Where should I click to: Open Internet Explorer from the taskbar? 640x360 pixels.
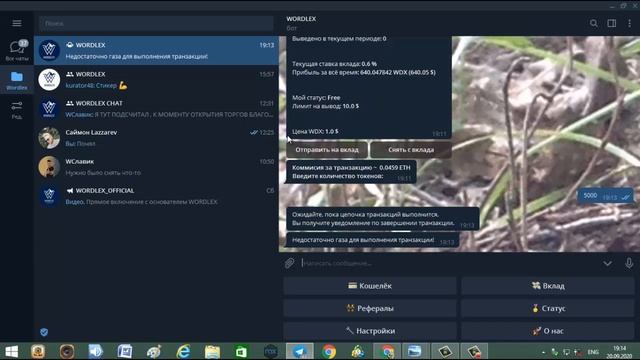tap(183, 351)
